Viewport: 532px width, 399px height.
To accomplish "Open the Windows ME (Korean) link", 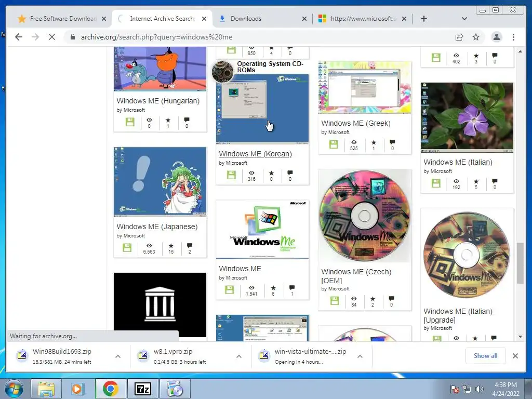I will [255, 154].
